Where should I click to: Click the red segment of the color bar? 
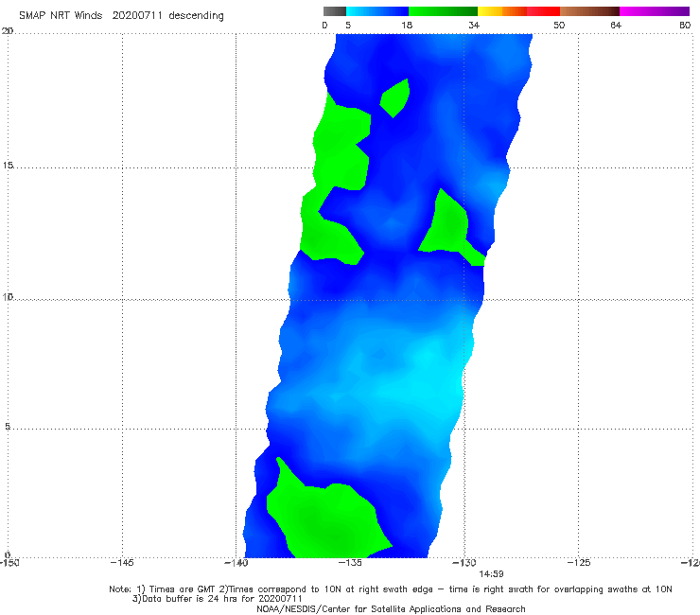(543, 11)
